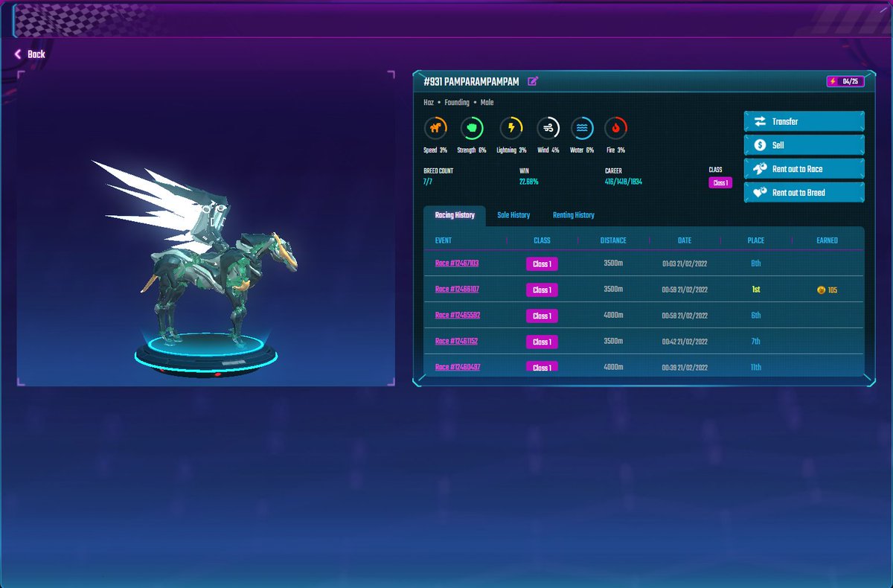Click the DISTANCE column header
Viewport: 893px width, 588px height.
click(613, 240)
